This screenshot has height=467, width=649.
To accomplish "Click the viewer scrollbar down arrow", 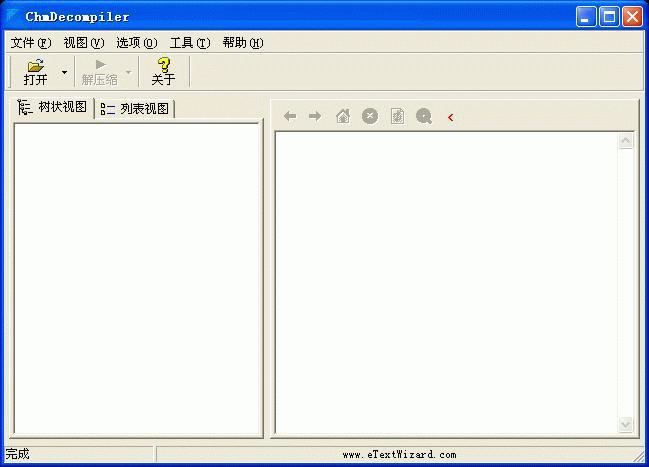I will (x=626, y=425).
